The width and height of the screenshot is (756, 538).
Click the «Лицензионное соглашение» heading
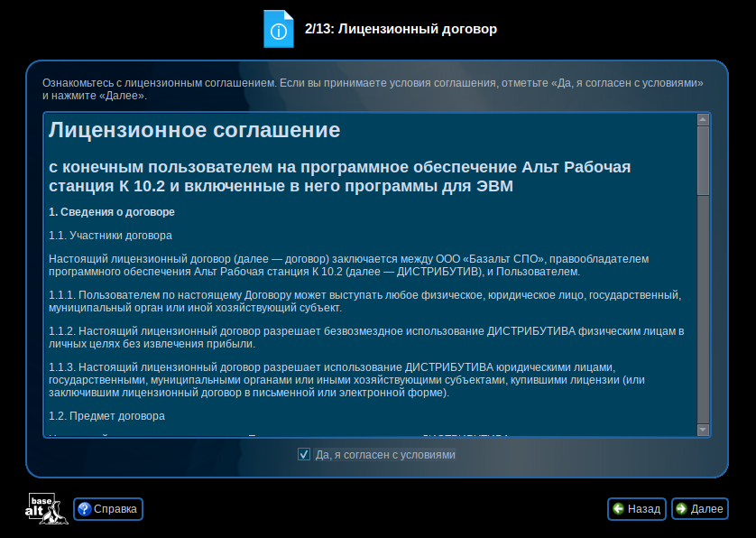[194, 130]
